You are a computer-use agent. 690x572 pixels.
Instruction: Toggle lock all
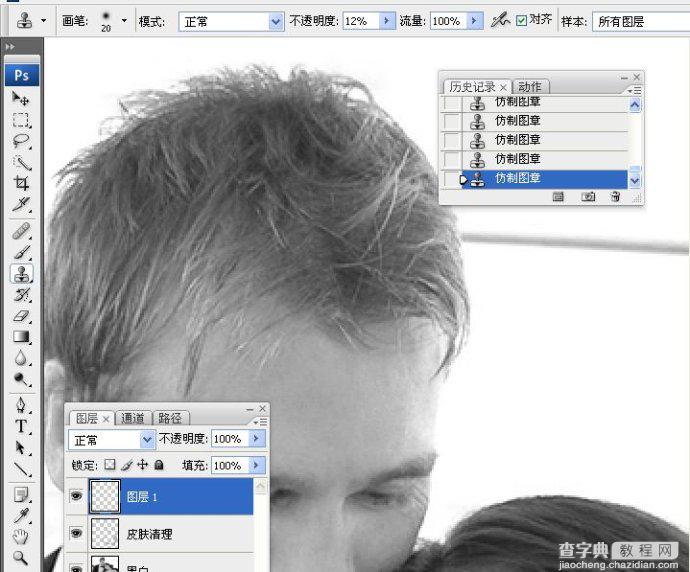point(159,465)
